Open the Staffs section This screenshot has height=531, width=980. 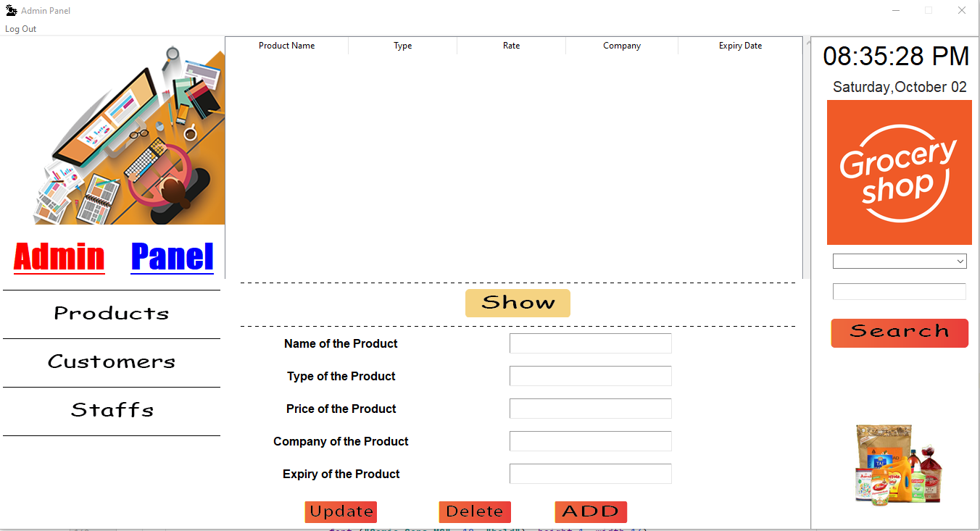pyautogui.click(x=112, y=411)
